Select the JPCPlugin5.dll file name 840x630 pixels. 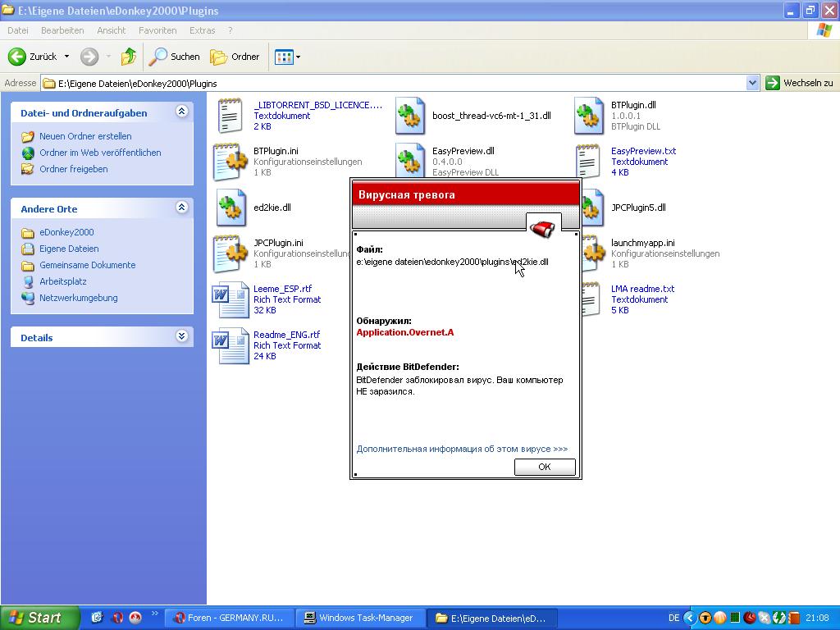coord(638,208)
